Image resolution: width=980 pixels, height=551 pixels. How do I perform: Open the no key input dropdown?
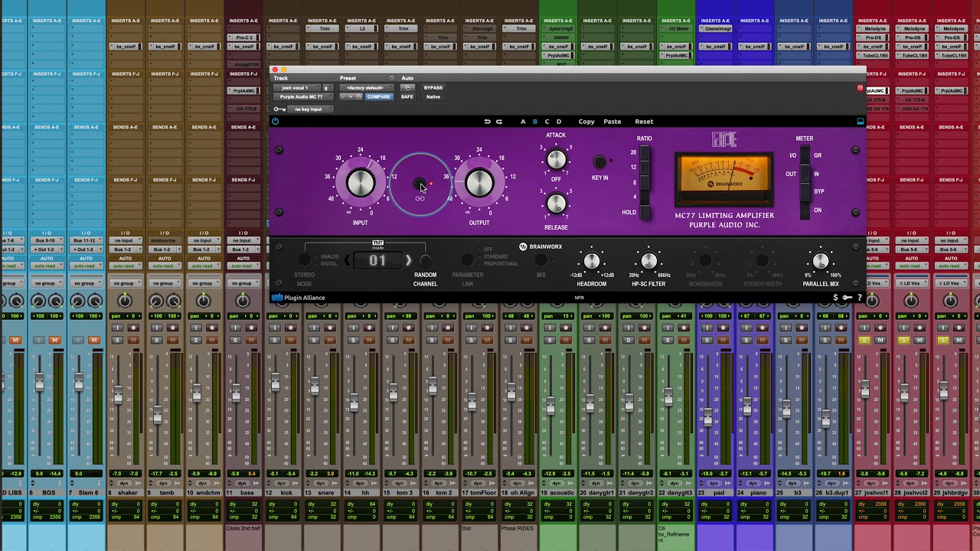309,109
